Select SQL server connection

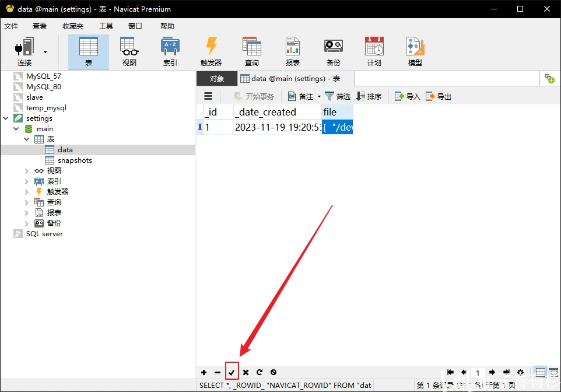[44, 234]
